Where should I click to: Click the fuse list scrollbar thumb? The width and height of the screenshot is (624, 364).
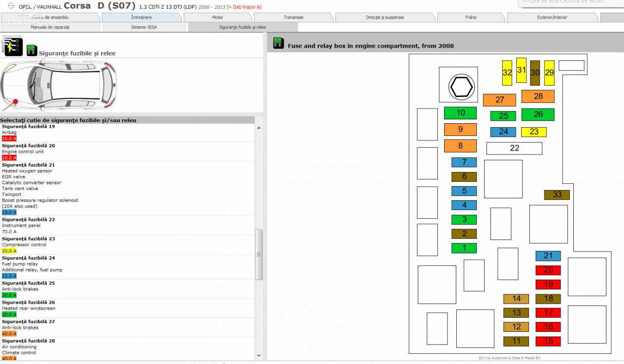(x=259, y=254)
